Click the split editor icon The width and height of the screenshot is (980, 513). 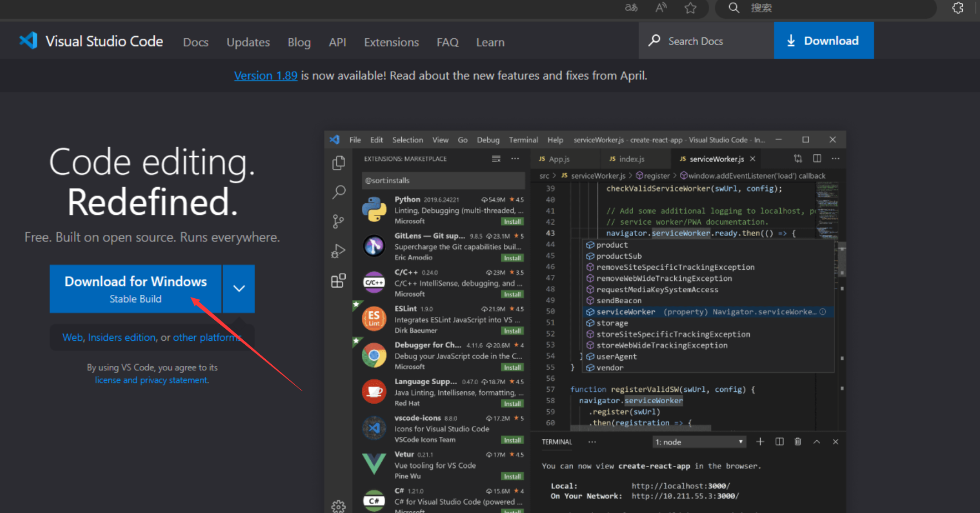click(x=817, y=159)
